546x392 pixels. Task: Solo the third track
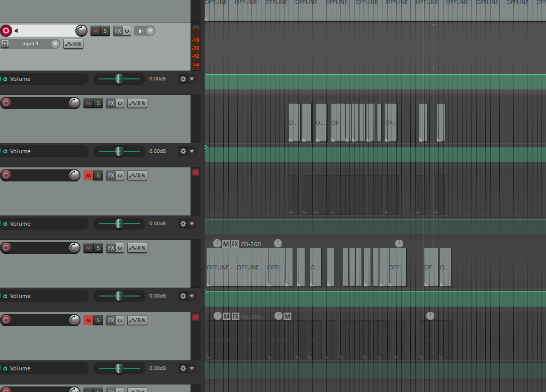tap(98, 175)
